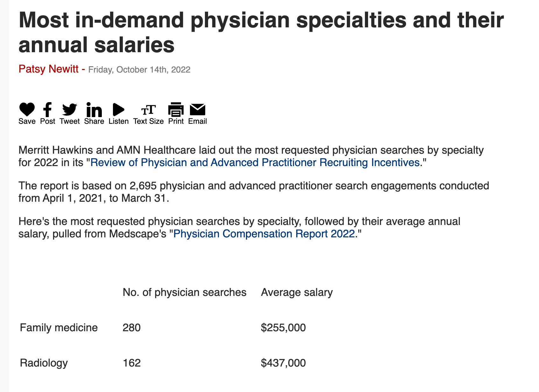
Task: Change font with Text Size icon
Action: pyautogui.click(x=148, y=110)
